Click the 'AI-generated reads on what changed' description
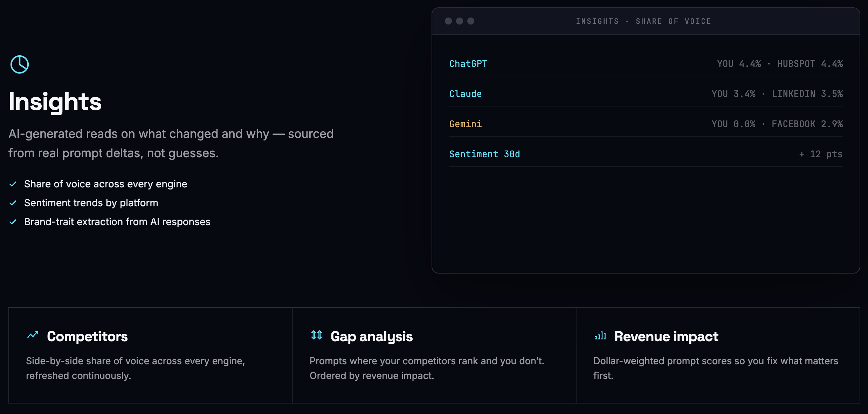 tap(171, 144)
